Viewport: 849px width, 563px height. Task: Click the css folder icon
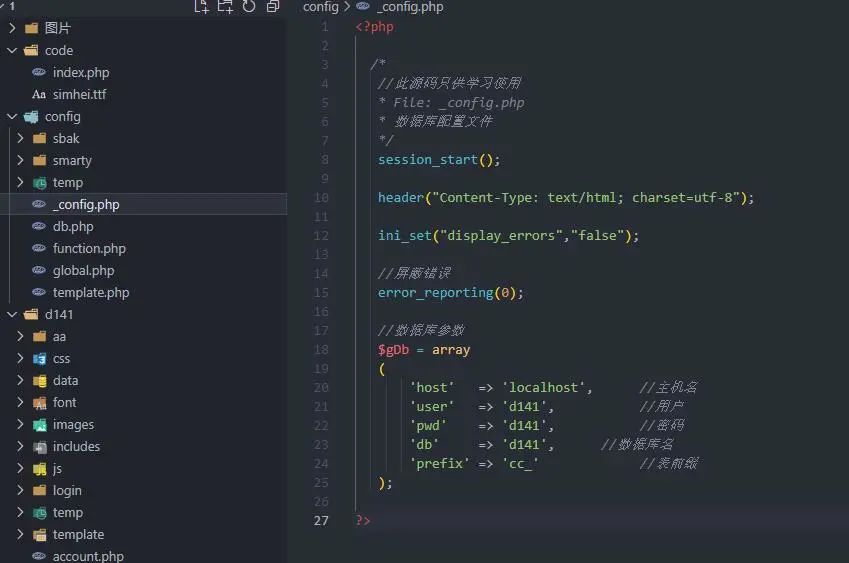tap(39, 358)
